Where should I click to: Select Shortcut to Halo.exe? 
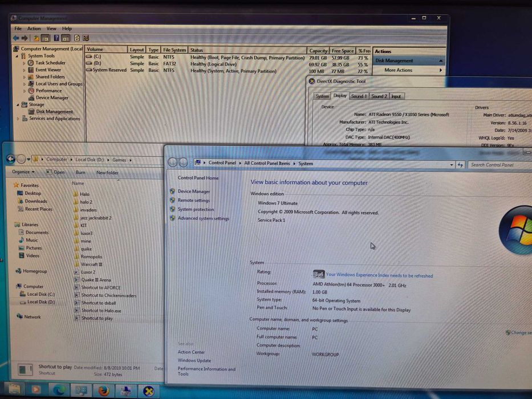[101, 311]
